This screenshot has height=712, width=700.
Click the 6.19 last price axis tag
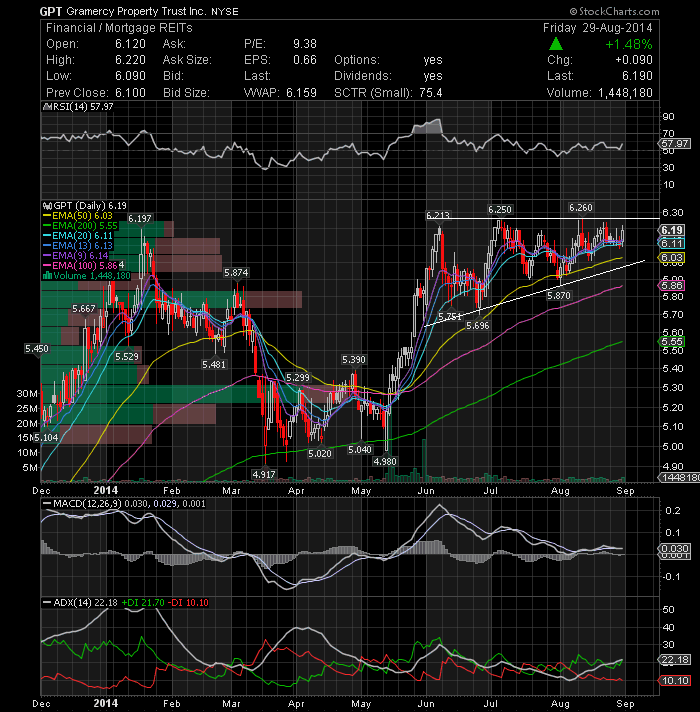tap(671, 230)
